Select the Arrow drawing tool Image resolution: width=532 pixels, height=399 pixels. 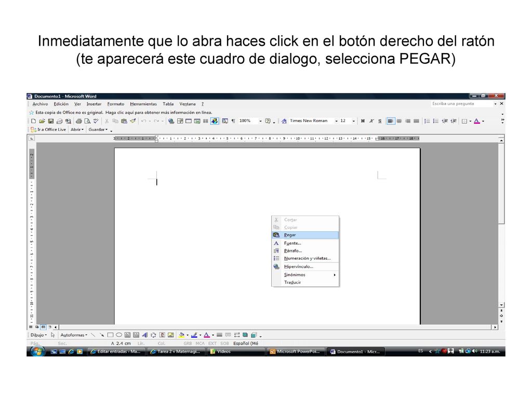(x=101, y=335)
